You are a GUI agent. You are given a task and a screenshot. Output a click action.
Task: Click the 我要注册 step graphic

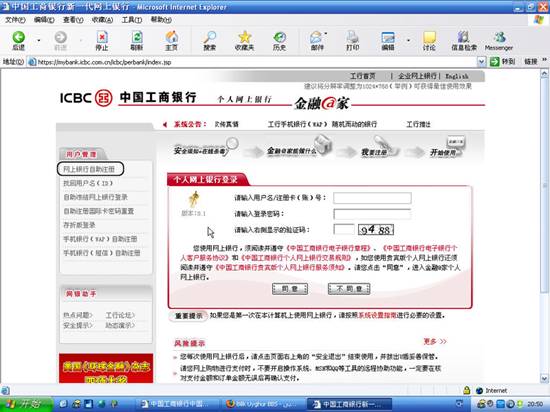(379, 147)
